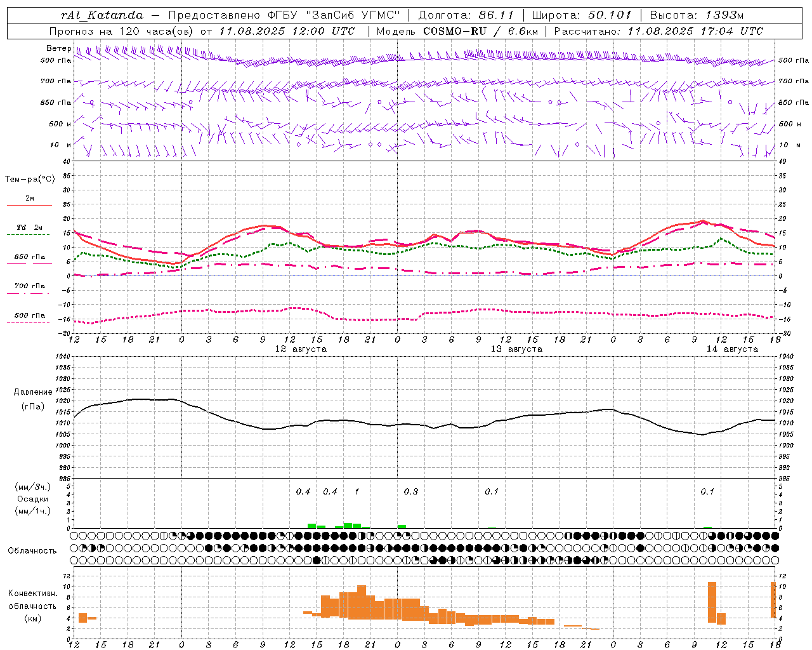
Task: Click the Давление pressure panel label
Action: click(33, 392)
